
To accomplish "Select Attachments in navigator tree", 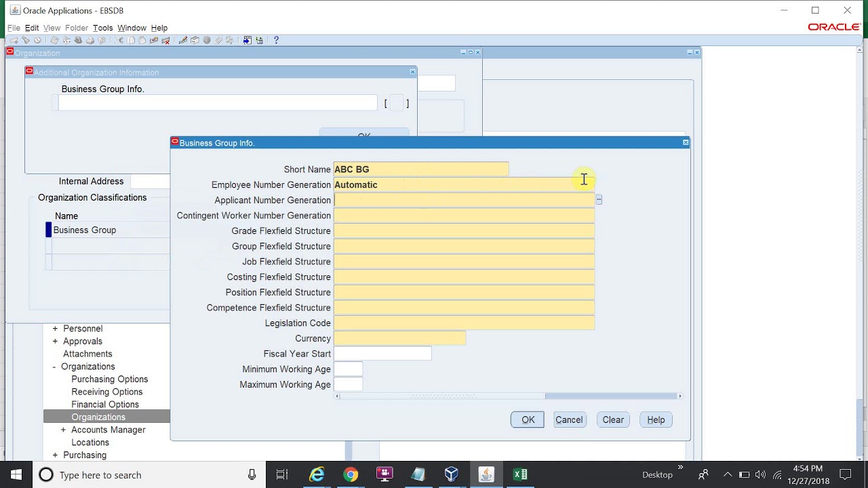I will coord(87,354).
